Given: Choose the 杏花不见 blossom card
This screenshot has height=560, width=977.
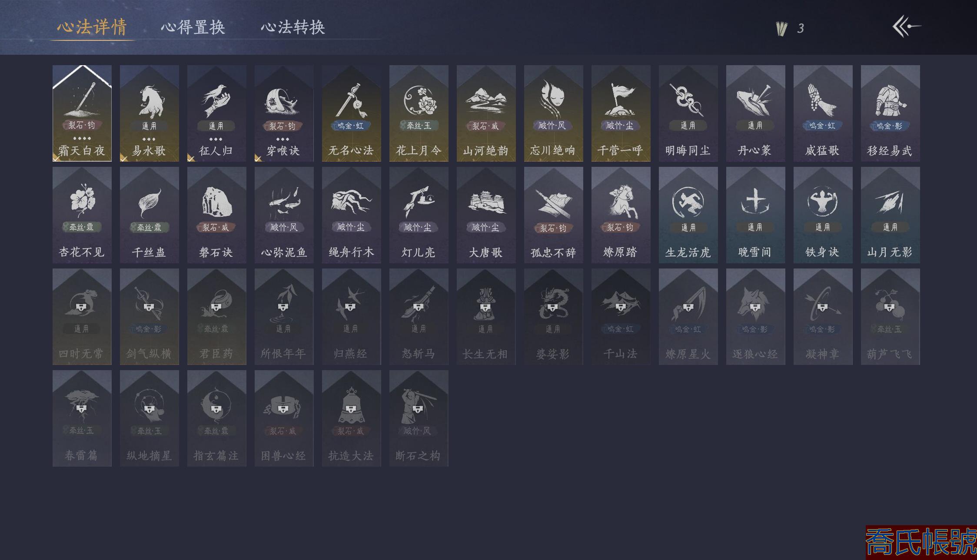Looking at the screenshot, I should pos(82,215).
